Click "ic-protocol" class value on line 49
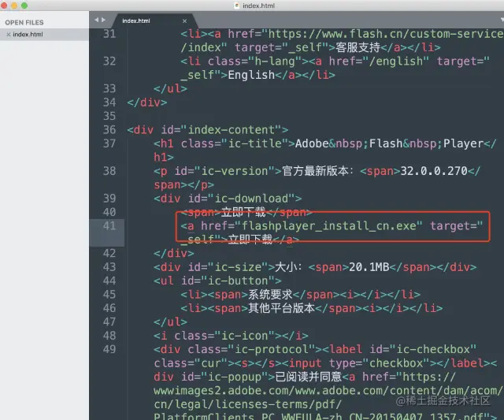Image resolution: width=504 pixels, height=420 pixels. pos(272,349)
